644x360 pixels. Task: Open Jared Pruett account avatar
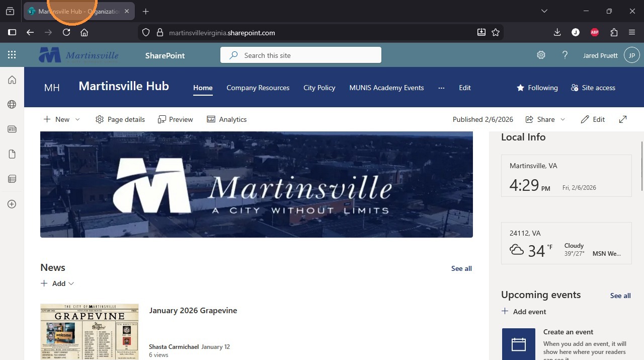(x=632, y=55)
